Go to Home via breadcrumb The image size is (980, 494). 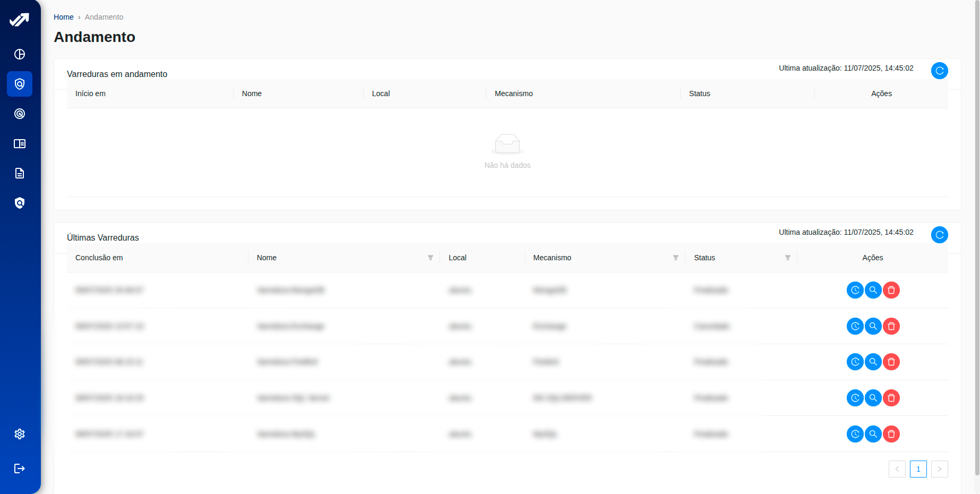pos(63,17)
